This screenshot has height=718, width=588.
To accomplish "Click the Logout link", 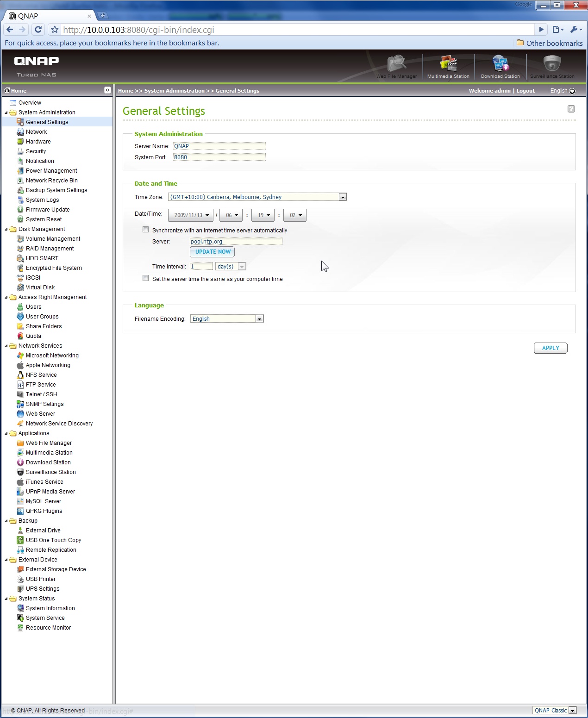I will (x=525, y=91).
